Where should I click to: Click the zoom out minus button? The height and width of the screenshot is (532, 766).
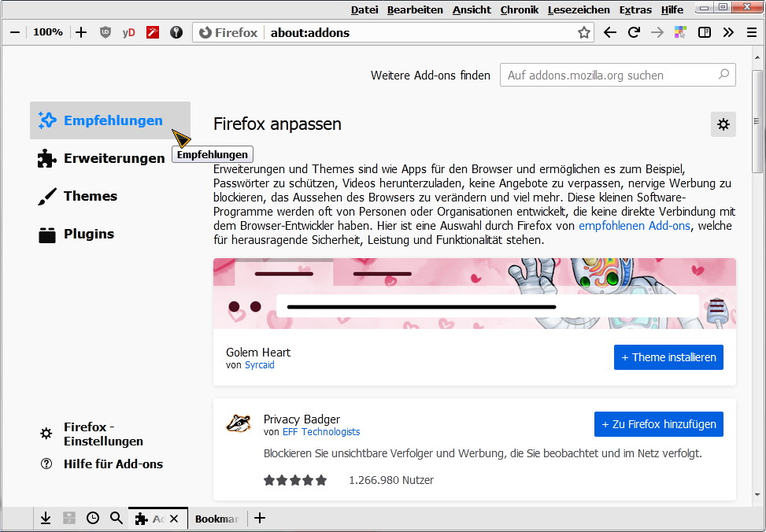click(x=15, y=33)
